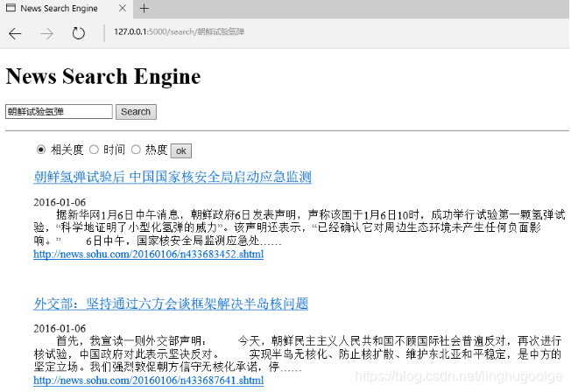Image resolution: width=571 pixels, height=392 pixels.
Task: Click the address bar showing 127.0.0.1:5000/search
Action: (179, 32)
